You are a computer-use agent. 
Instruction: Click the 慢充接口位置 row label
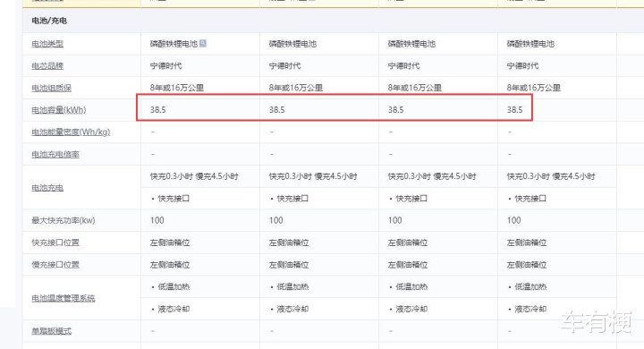point(55,265)
